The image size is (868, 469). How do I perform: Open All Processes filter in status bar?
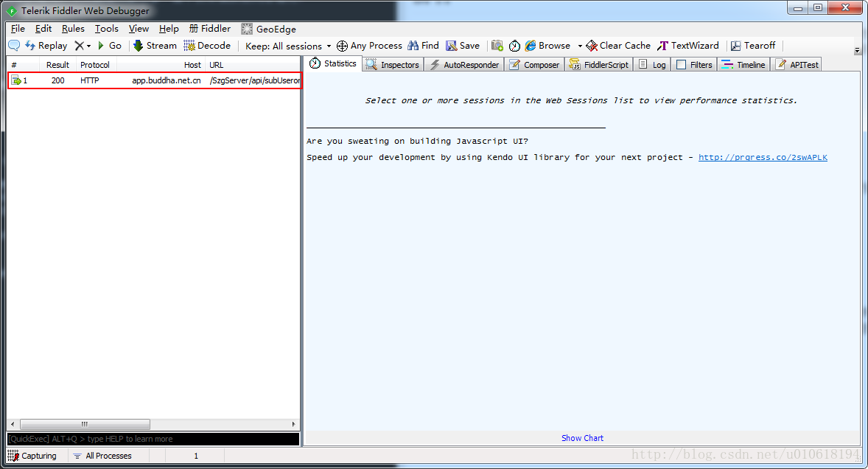[102, 456]
